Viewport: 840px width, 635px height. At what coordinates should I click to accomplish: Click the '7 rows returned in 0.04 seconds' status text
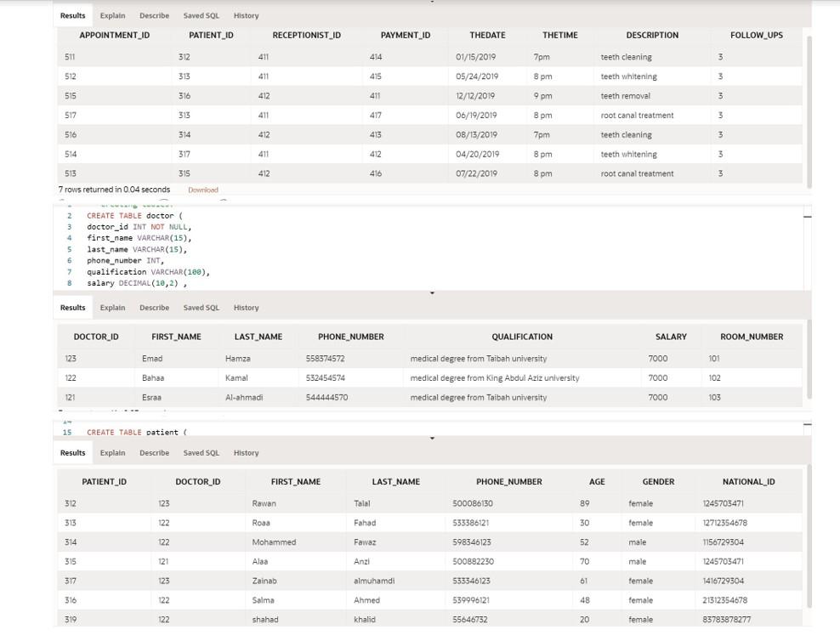pos(114,190)
